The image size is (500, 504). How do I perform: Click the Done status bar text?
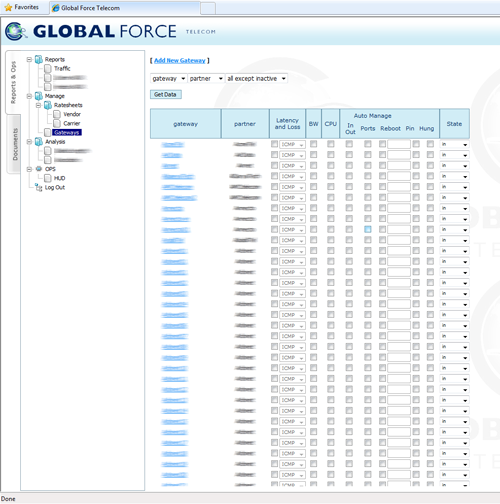click(x=8, y=499)
